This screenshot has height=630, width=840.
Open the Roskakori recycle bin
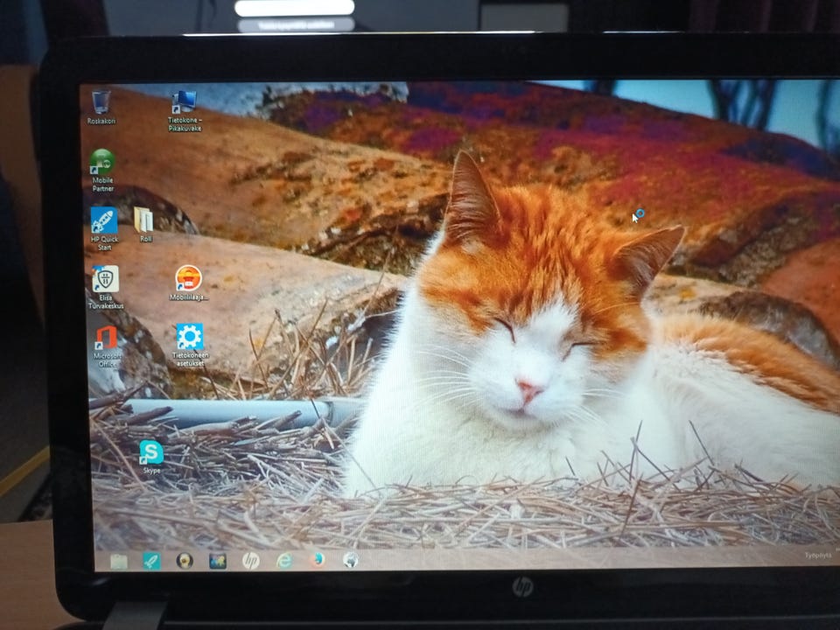pyautogui.click(x=101, y=107)
